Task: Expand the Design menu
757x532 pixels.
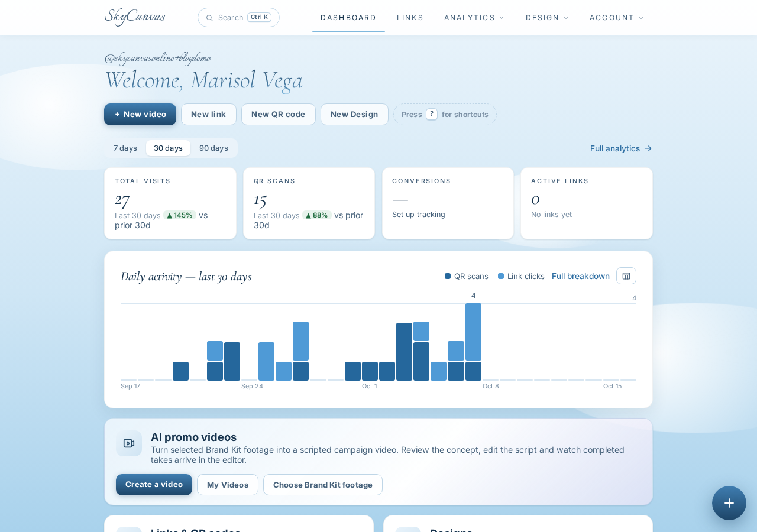Action: 547,18
